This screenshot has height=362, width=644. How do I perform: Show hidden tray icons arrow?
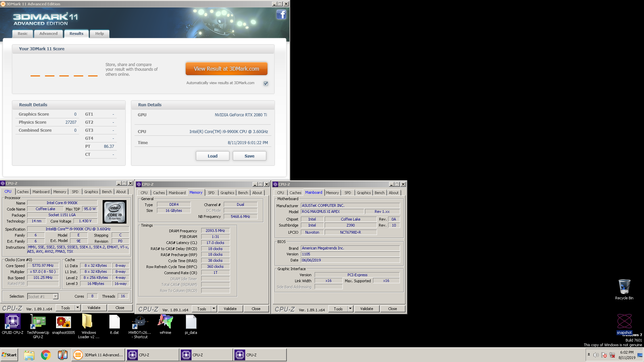coord(589,355)
